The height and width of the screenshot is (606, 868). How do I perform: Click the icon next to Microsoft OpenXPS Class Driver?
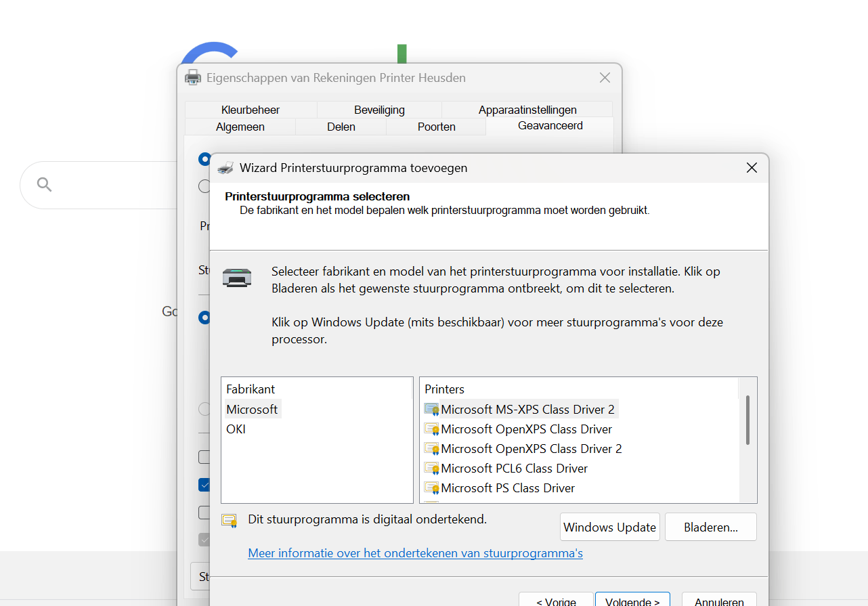[431, 429]
